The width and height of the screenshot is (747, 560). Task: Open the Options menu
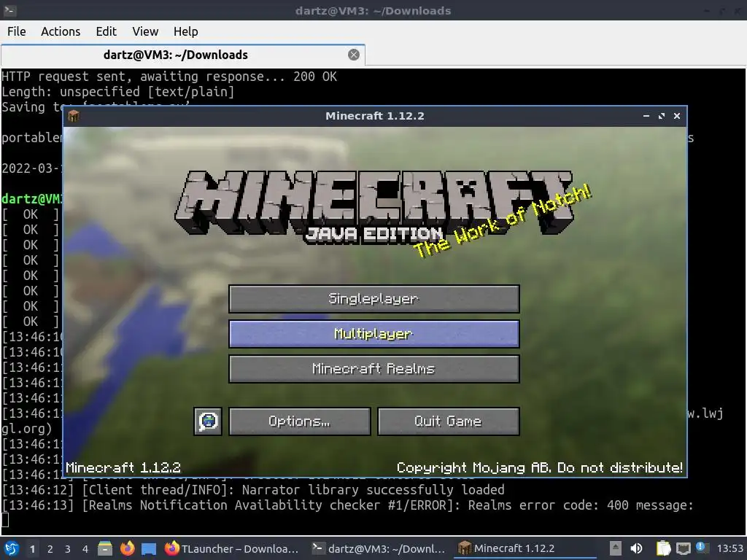click(299, 421)
